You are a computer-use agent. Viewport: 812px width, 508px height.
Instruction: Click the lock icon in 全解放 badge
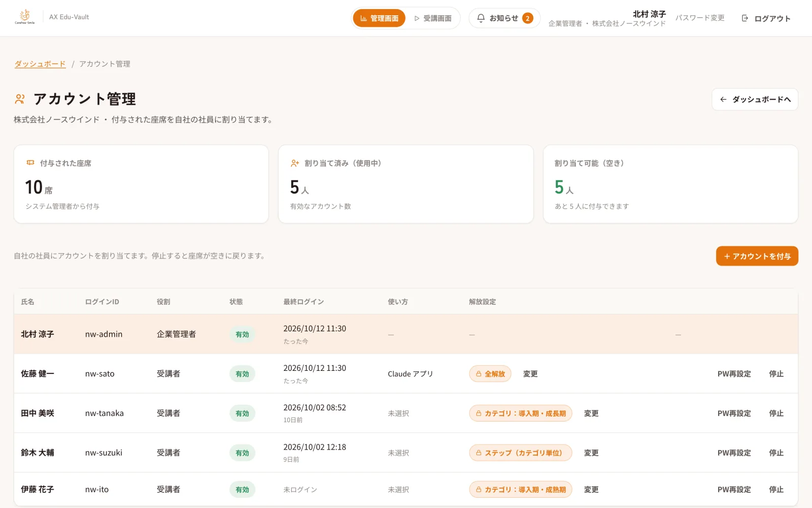click(x=479, y=374)
